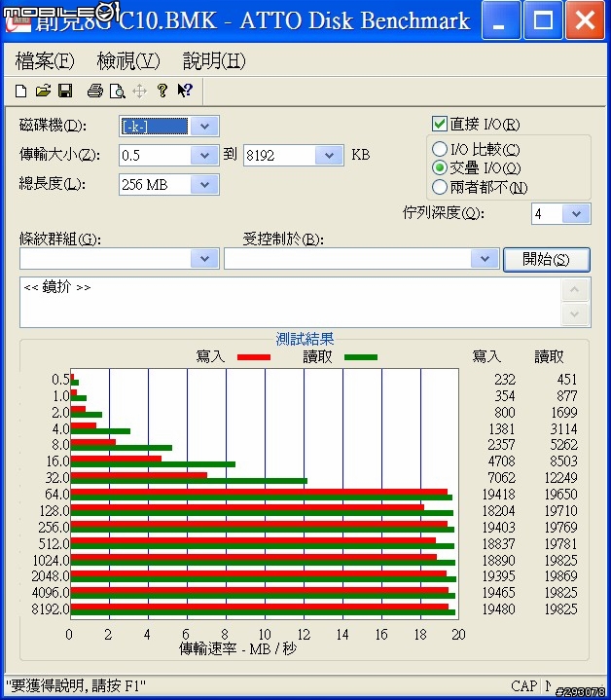Select the 交疊 I/O radio button
This screenshot has height=700, width=611.
pos(440,167)
